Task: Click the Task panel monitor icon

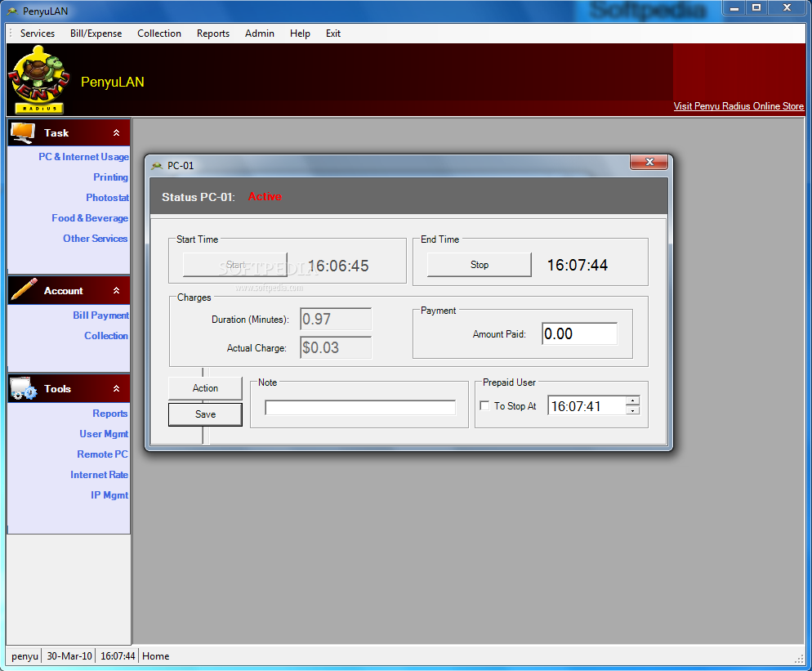Action: click(23, 133)
